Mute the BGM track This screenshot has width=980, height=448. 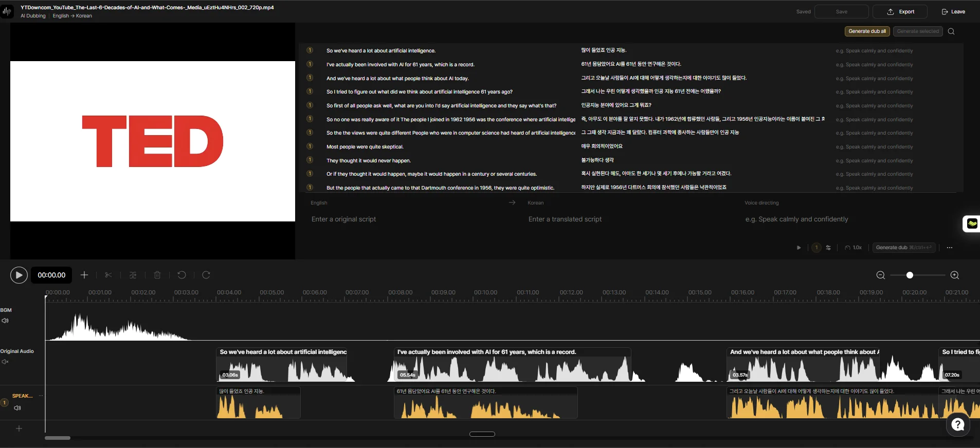(x=5, y=321)
